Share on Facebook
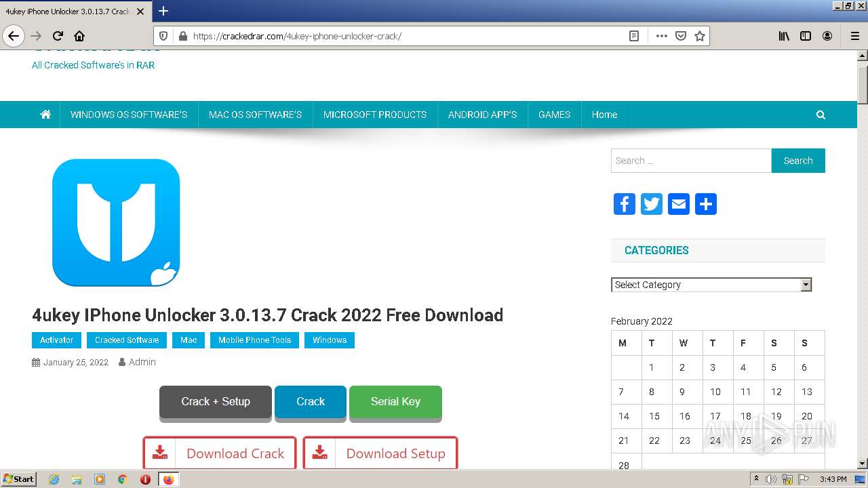 pos(625,204)
